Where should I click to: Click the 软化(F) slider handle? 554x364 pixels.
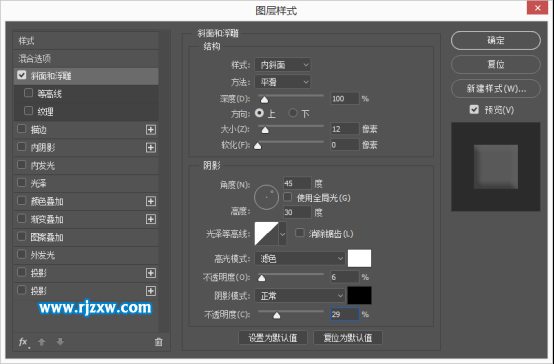tap(258, 146)
